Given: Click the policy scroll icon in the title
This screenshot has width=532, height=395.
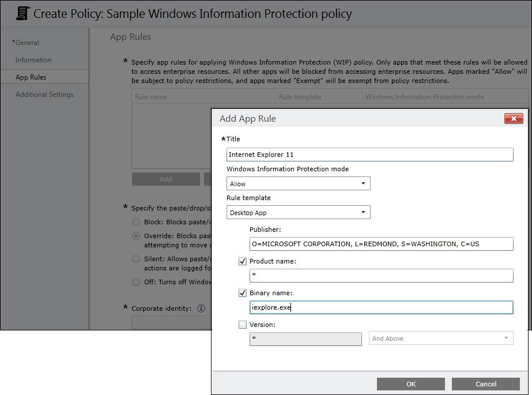Looking at the screenshot, I should click(x=23, y=13).
